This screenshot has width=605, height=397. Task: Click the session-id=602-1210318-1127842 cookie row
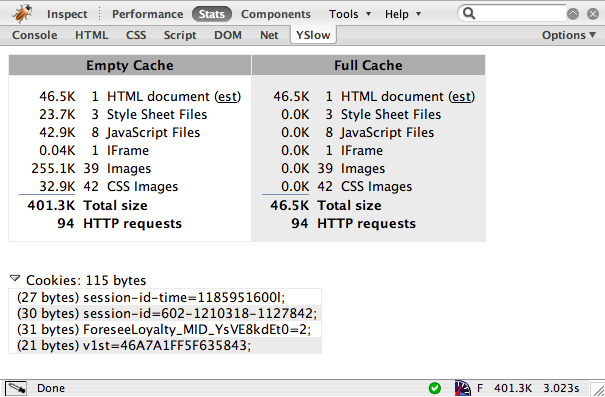click(165, 313)
